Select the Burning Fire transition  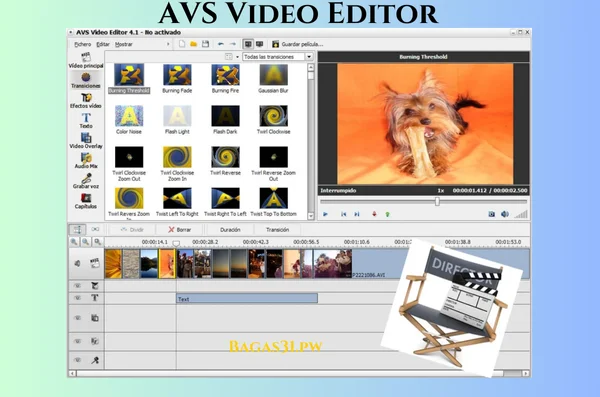tap(225, 79)
